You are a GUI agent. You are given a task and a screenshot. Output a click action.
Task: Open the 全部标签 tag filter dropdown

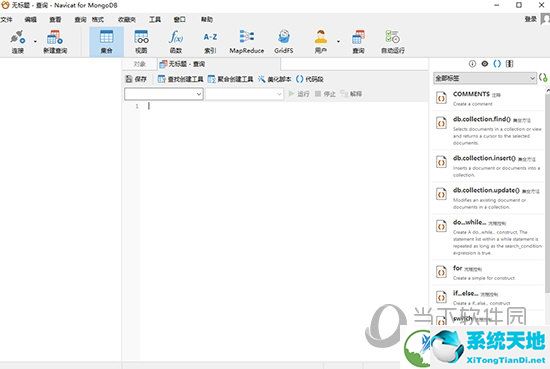[485, 78]
